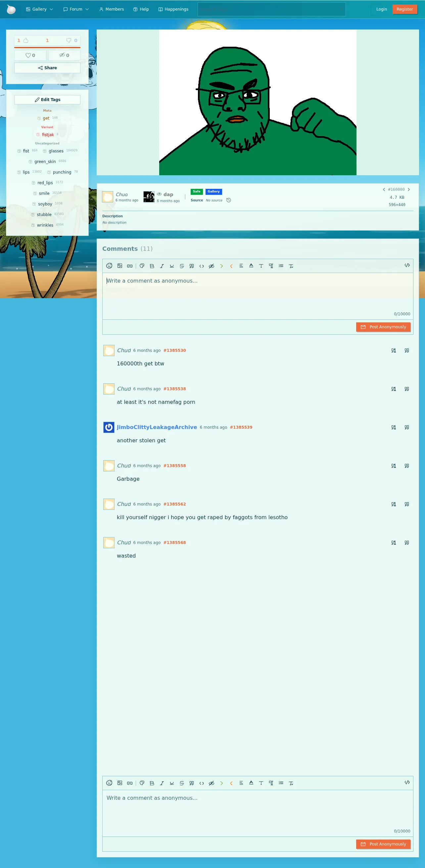Open uploader profile 'dap'
425x868 pixels.
[x=168, y=194]
